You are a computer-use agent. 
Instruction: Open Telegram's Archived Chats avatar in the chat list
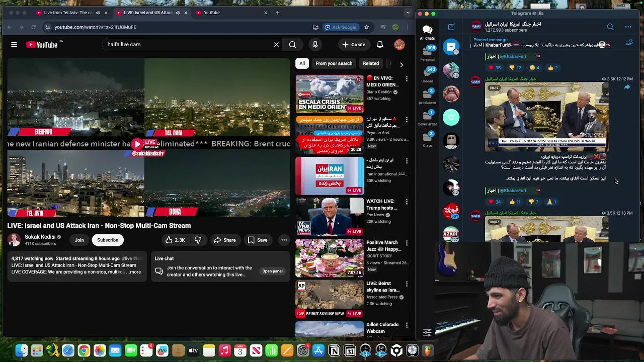coord(451,47)
